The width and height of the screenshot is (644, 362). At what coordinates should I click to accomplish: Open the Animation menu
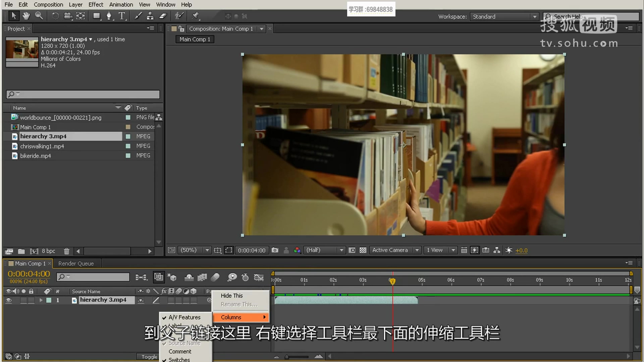(121, 4)
